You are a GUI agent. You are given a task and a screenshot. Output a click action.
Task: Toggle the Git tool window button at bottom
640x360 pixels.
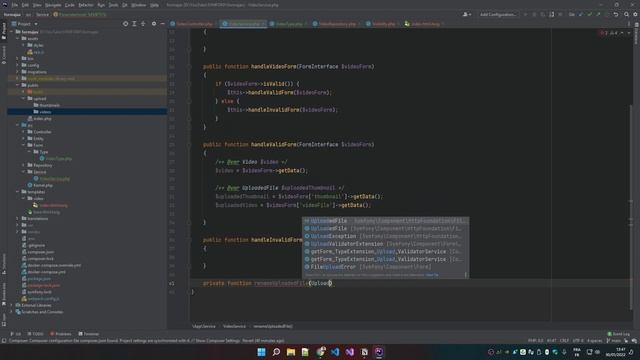coord(15,334)
